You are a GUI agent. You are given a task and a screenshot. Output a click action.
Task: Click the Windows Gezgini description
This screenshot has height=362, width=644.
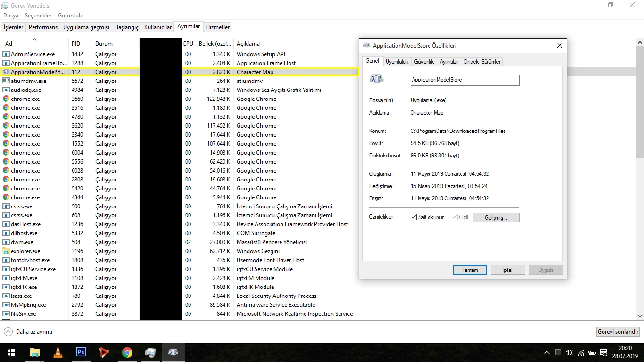click(x=258, y=251)
